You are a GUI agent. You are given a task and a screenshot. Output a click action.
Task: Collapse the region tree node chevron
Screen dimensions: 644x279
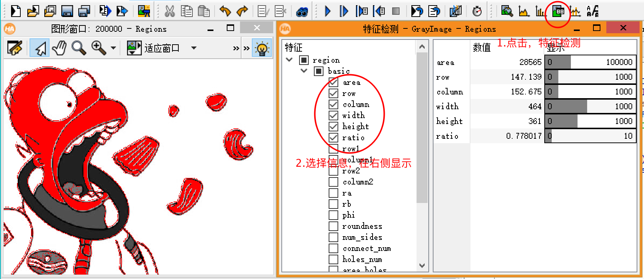tap(290, 60)
